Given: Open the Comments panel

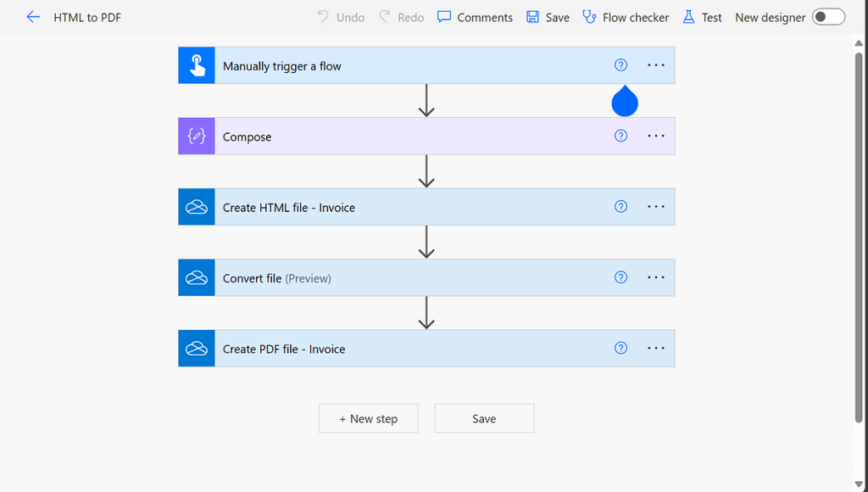Looking at the screenshot, I should (475, 17).
